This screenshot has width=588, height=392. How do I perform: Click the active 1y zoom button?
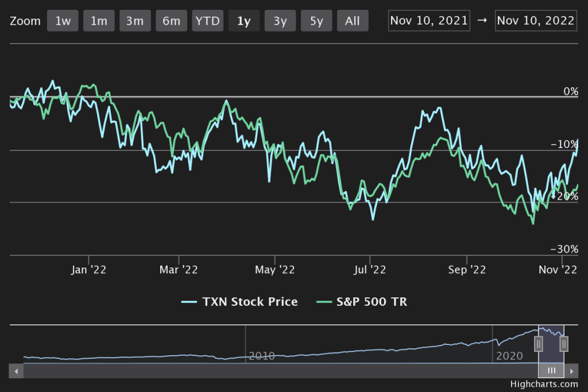point(243,21)
